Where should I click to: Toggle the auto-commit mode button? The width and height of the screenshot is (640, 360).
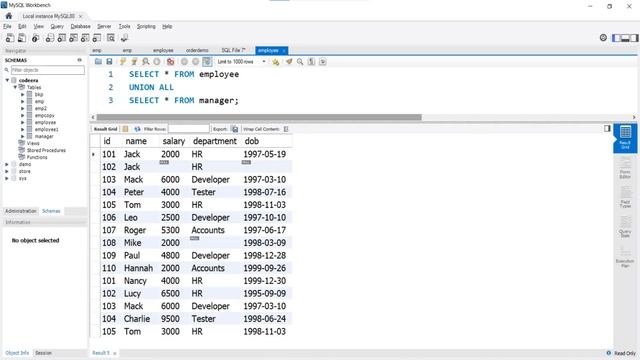point(207,62)
